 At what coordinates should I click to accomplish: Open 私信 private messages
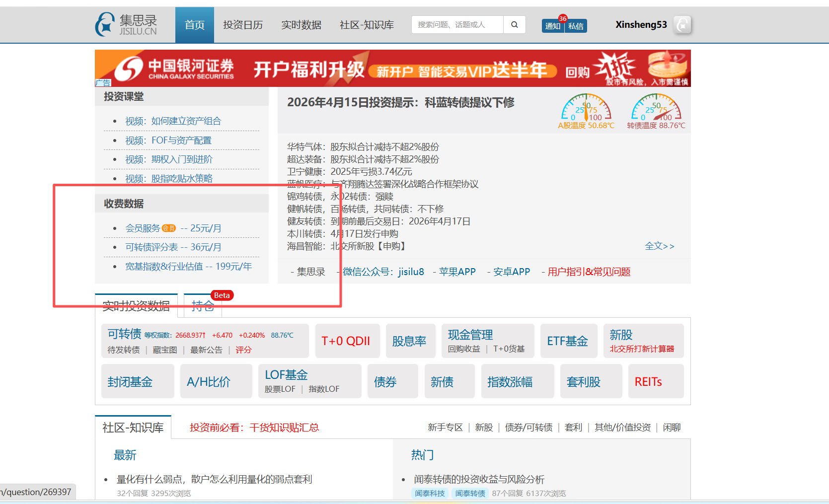point(576,26)
